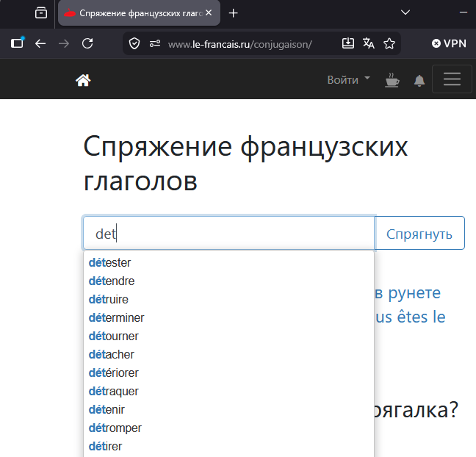
Task: Close the Спряжение французских глаголов tab
Action: pyautogui.click(x=209, y=12)
